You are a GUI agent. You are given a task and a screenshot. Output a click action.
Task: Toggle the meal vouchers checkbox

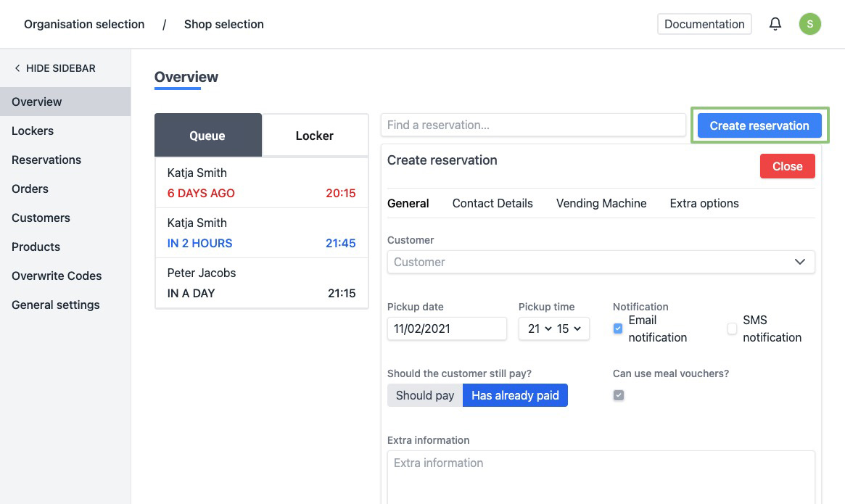tap(619, 395)
